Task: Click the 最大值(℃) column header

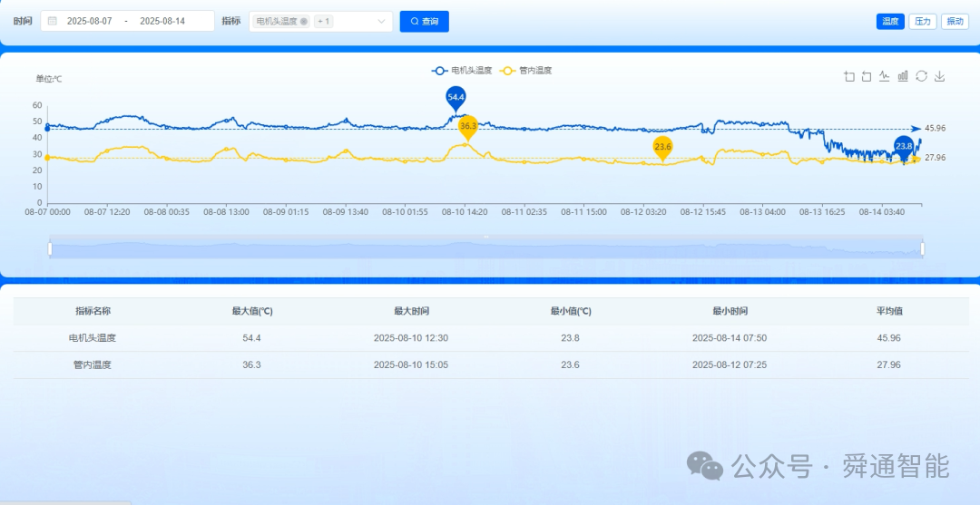Action: point(252,311)
